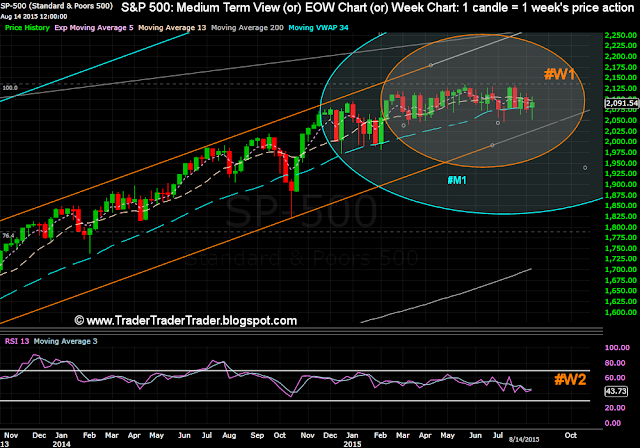Click the 76.4 Fibonacci level label

click(x=8, y=235)
